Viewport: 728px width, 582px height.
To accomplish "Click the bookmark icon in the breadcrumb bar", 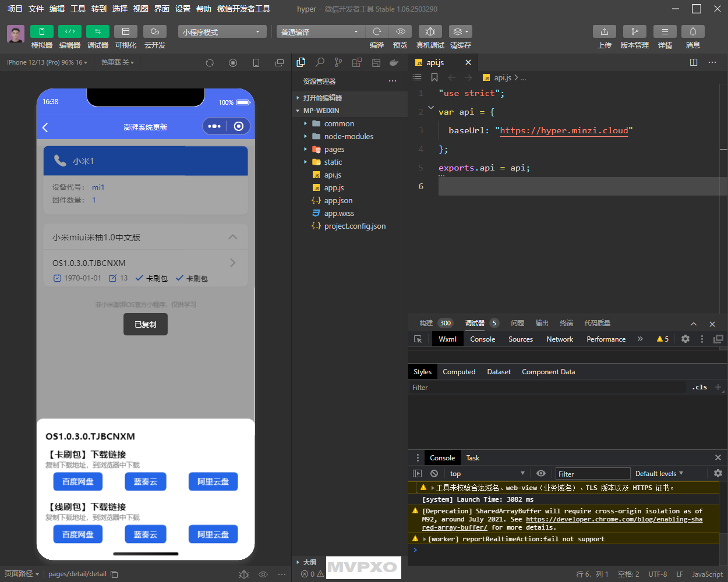I will (x=434, y=77).
